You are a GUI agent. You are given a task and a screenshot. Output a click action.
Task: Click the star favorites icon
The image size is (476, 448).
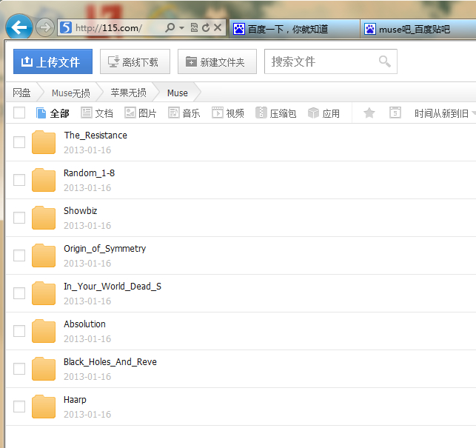(x=369, y=113)
